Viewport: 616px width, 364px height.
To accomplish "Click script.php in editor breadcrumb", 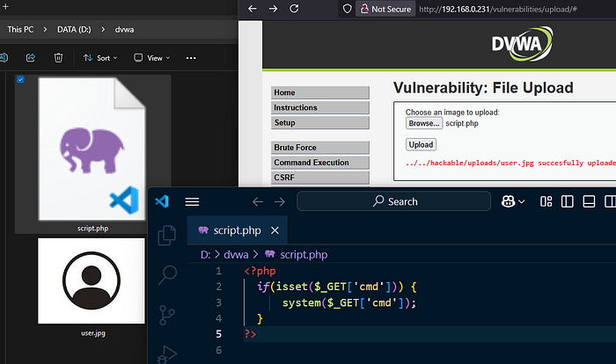I will pyautogui.click(x=304, y=255).
